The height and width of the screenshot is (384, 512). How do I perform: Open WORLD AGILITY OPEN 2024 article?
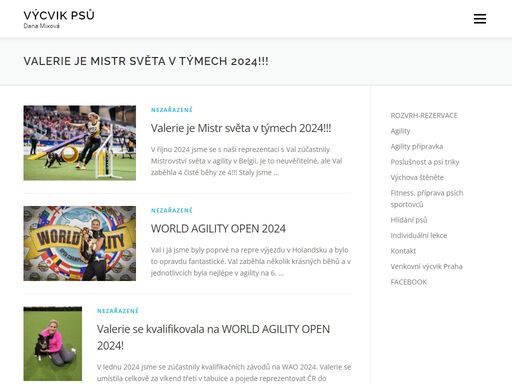(218, 229)
